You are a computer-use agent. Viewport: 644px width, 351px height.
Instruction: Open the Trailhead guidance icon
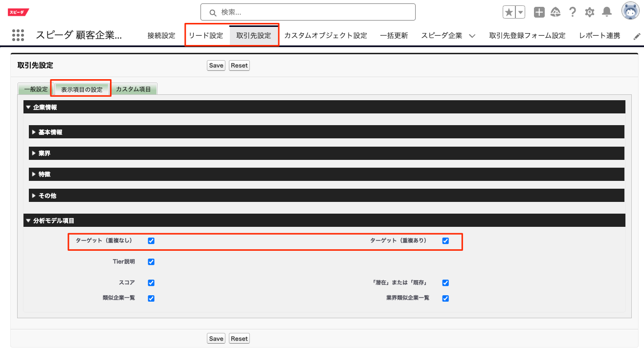coord(555,12)
